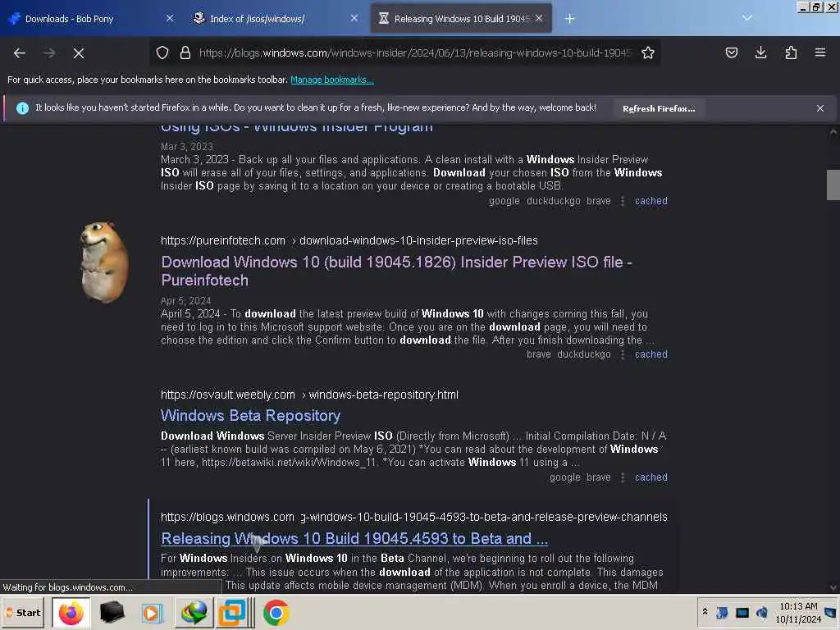Expand hidden system tray icons
Screen dimensions: 840x630
(x=705, y=612)
